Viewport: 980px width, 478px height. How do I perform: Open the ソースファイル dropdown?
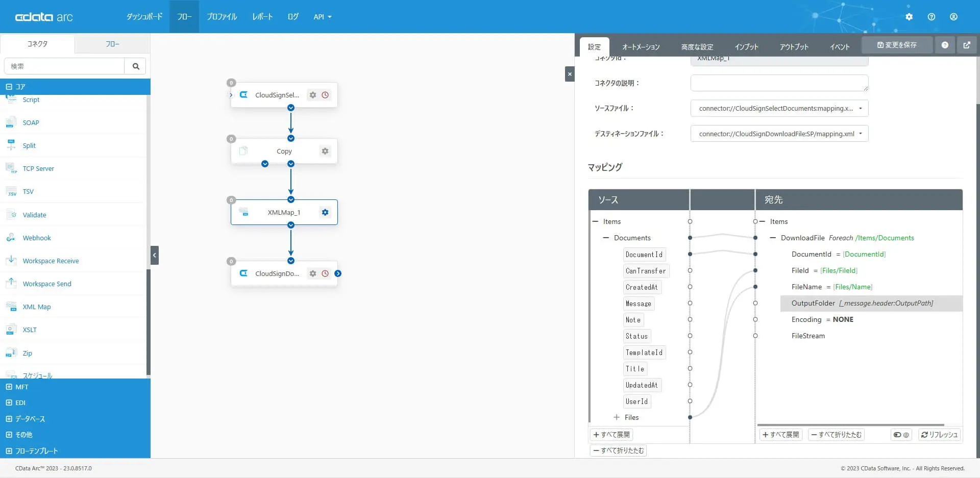(x=779, y=108)
